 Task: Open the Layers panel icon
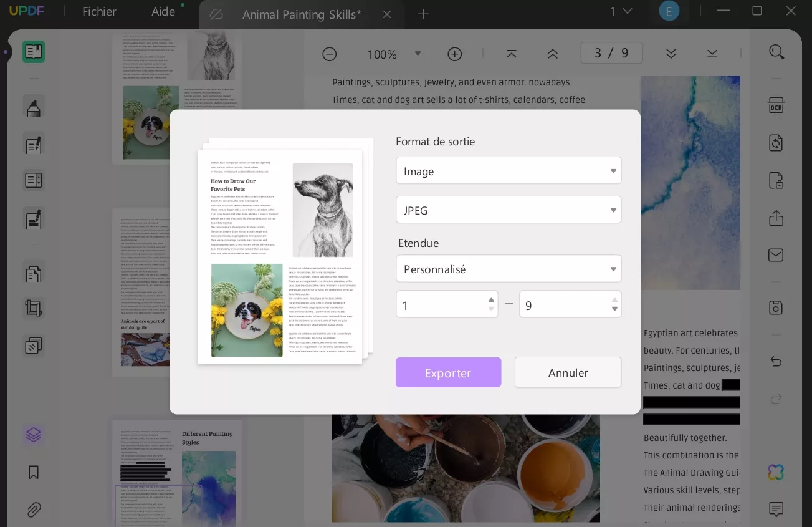(x=34, y=435)
